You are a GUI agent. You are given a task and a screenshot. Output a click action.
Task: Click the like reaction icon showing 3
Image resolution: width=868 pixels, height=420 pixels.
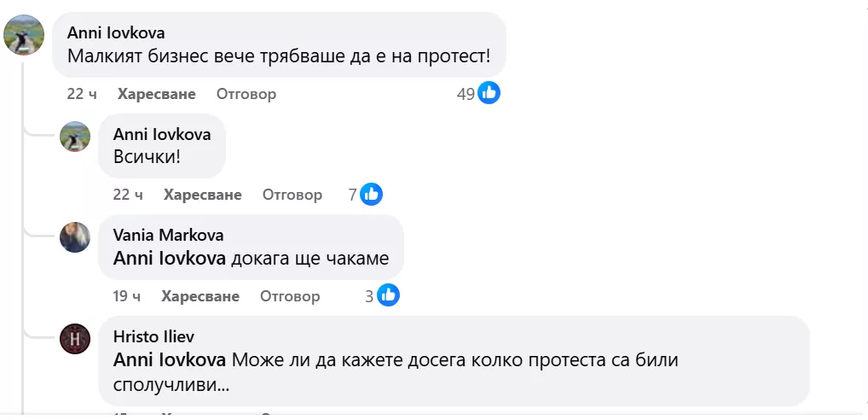388,296
